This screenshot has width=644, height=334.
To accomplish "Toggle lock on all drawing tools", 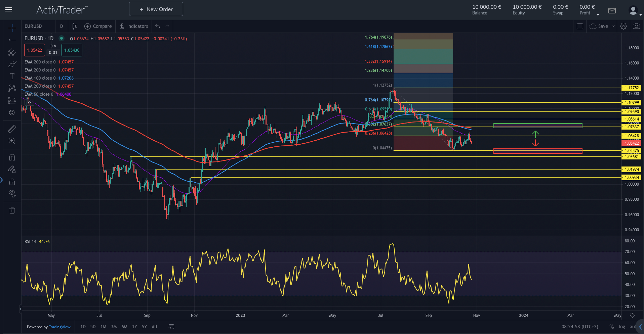I will 12,182.
